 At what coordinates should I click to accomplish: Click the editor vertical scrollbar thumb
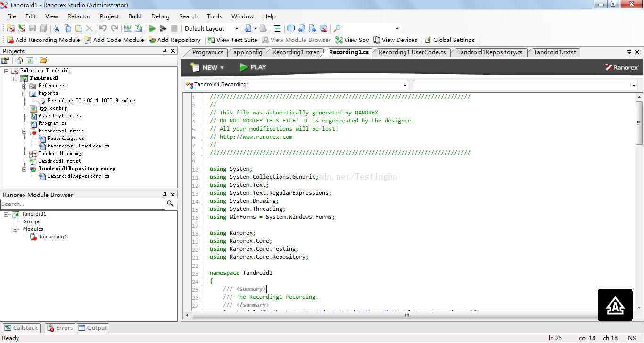[x=639, y=123]
